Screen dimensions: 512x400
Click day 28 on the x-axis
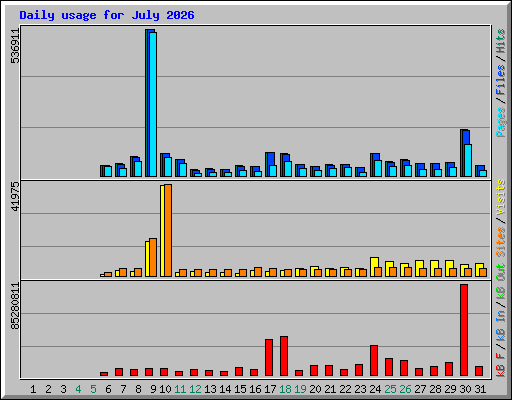[435, 389]
